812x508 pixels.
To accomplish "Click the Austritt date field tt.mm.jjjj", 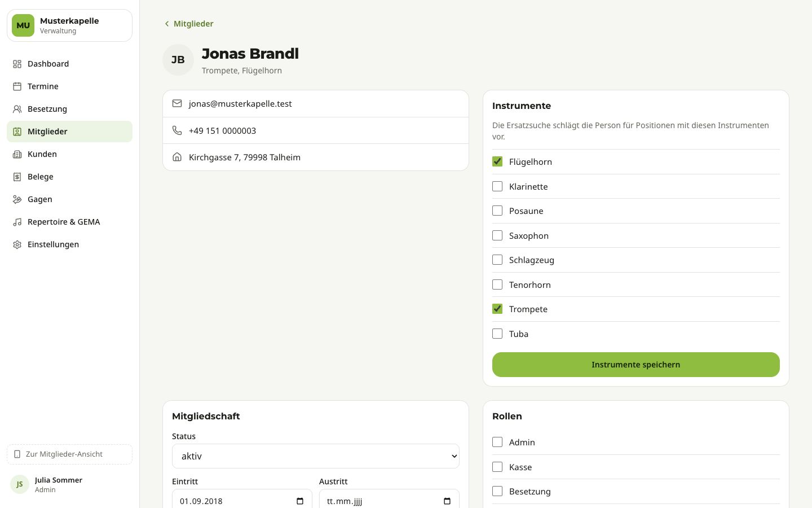I will [x=389, y=499].
